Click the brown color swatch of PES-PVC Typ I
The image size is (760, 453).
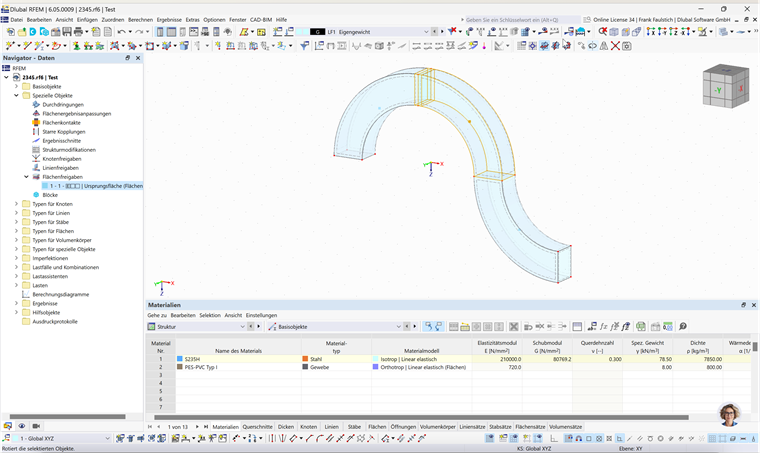coord(180,367)
